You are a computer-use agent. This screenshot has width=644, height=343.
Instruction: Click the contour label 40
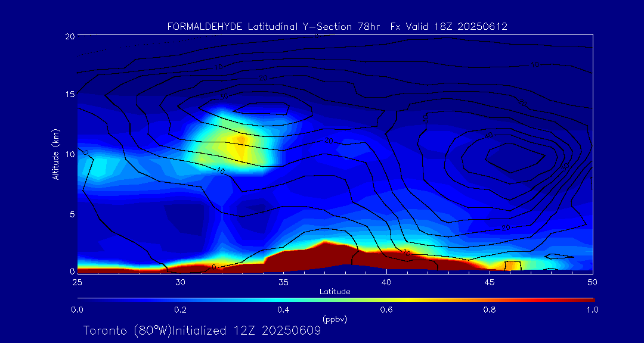490,135
